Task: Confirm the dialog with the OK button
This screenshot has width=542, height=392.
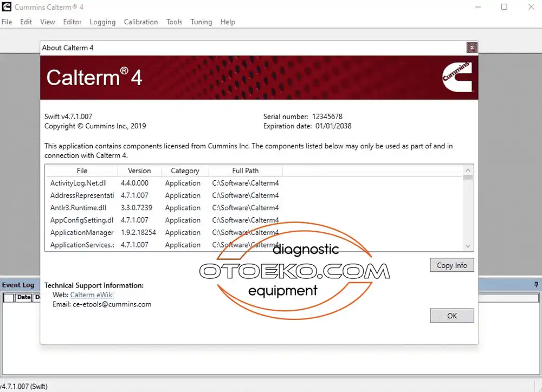Action: 451,316
